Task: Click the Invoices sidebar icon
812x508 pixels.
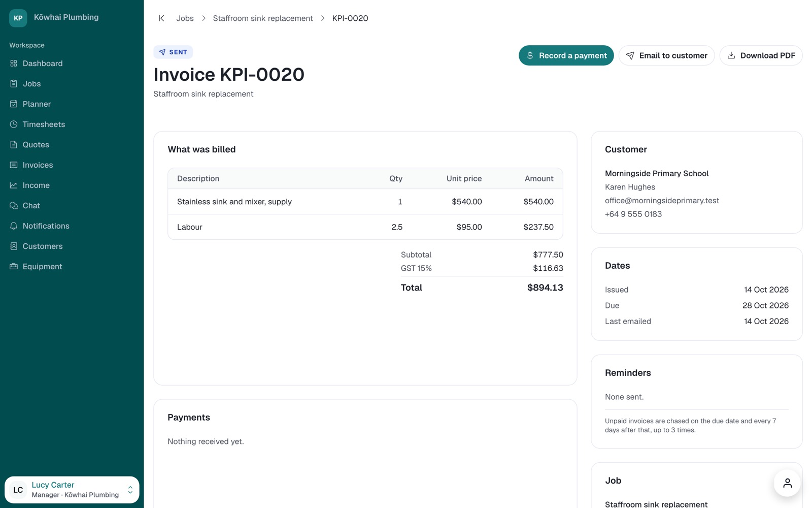Action: tap(14, 165)
